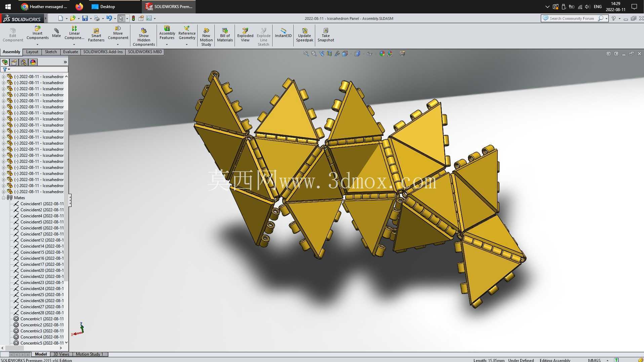This screenshot has width=644, height=362.
Task: Click the Exploded View tool
Action: [245, 35]
